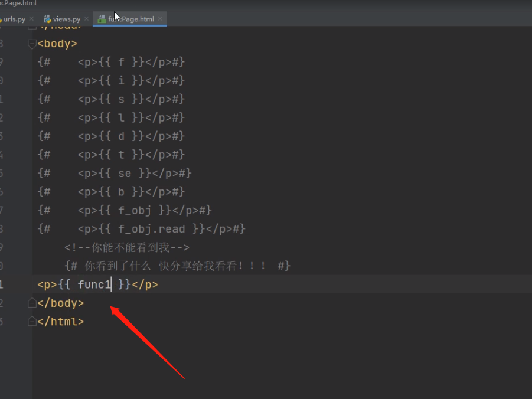
Task: Collapse fold marker at closing </html> tag
Action: click(x=32, y=321)
